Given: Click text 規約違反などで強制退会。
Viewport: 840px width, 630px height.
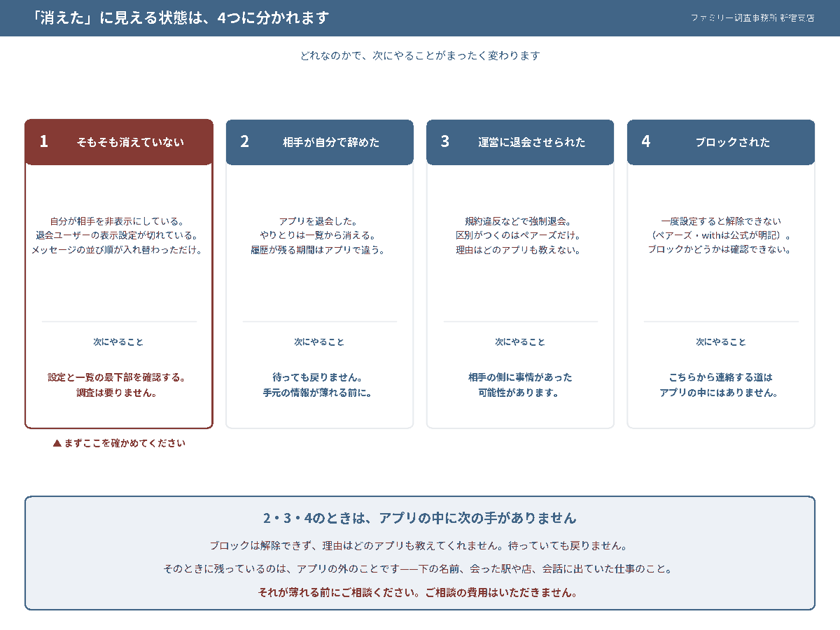Looking at the screenshot, I should (x=519, y=221).
